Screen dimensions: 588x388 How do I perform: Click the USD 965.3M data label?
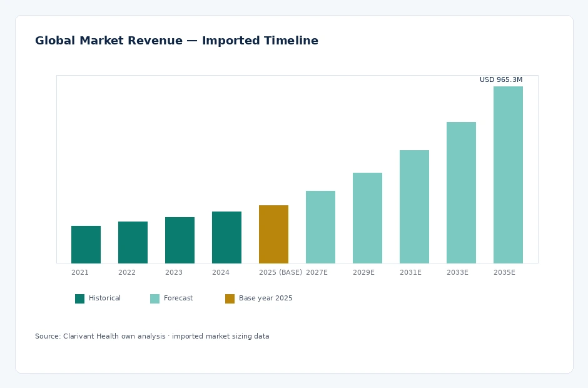click(501, 79)
